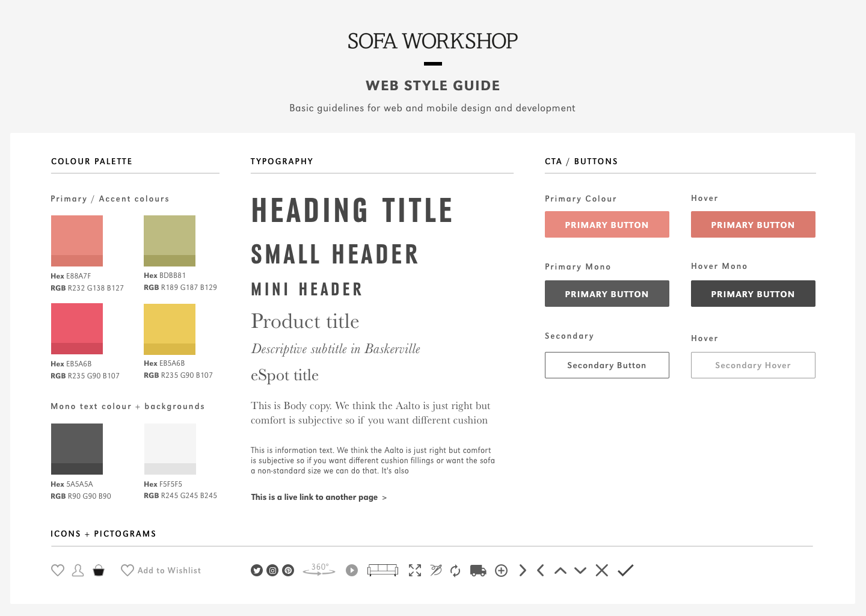Click the Secondary Button outlined button
The height and width of the screenshot is (616, 866).
click(607, 365)
